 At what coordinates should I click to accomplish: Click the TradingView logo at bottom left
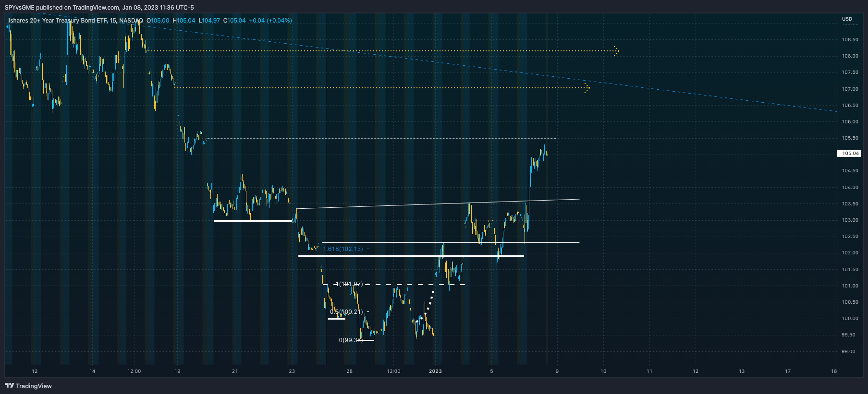point(28,386)
